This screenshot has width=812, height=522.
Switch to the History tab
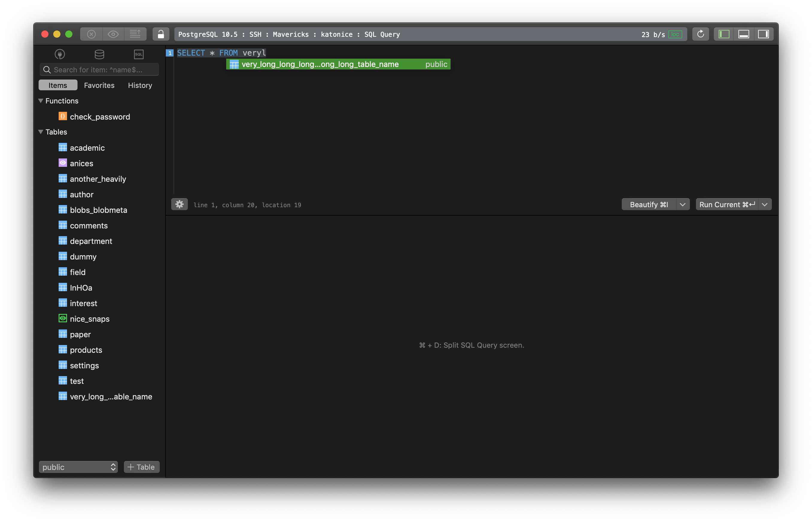(x=139, y=85)
